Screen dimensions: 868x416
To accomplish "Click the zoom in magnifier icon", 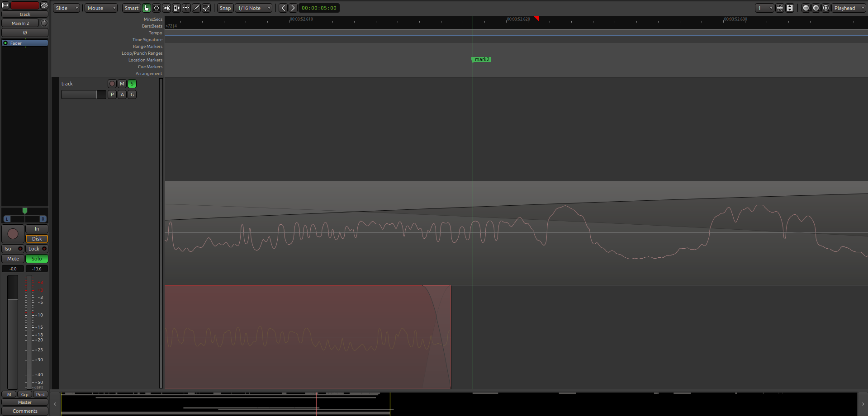I will 816,8.
